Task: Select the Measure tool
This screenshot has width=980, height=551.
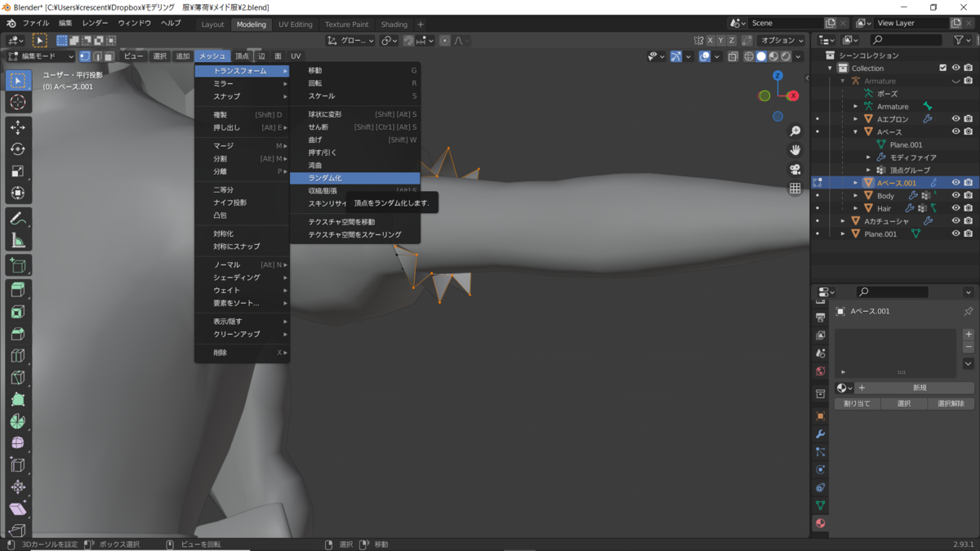Action: [18, 241]
